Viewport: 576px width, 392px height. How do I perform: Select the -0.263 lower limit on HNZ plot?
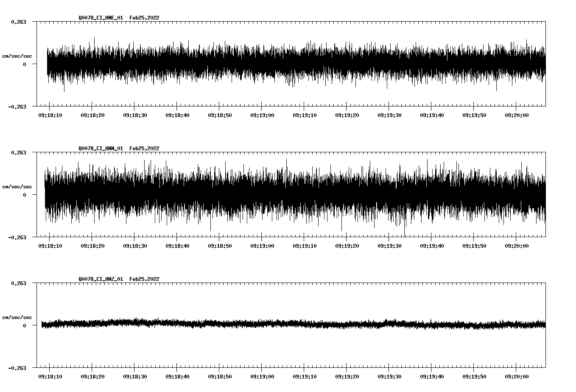click(x=17, y=368)
